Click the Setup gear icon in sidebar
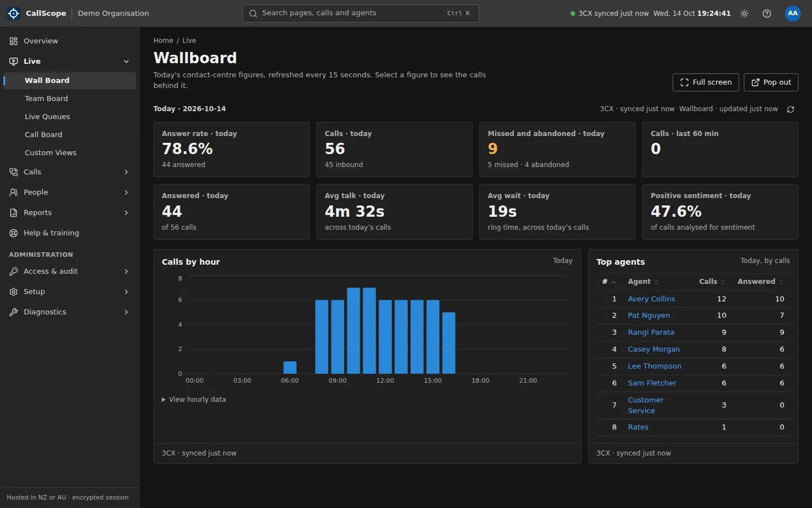 [14, 292]
